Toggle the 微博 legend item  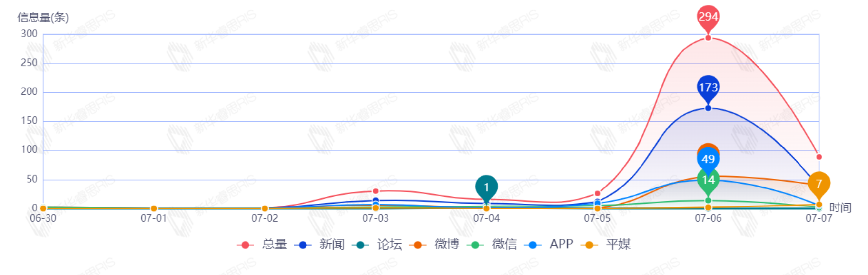(434, 244)
